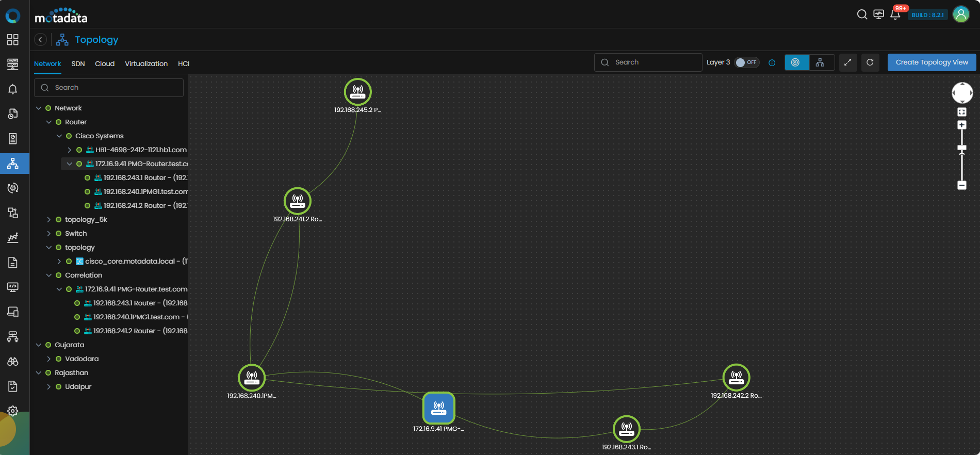Focus the topology toolbar Search field

point(648,62)
